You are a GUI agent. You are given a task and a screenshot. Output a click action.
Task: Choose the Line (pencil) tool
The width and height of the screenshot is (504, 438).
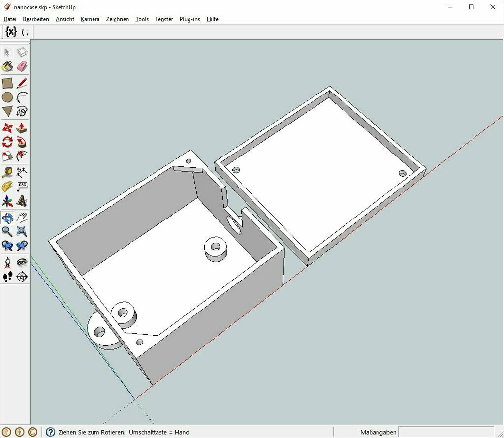point(22,82)
